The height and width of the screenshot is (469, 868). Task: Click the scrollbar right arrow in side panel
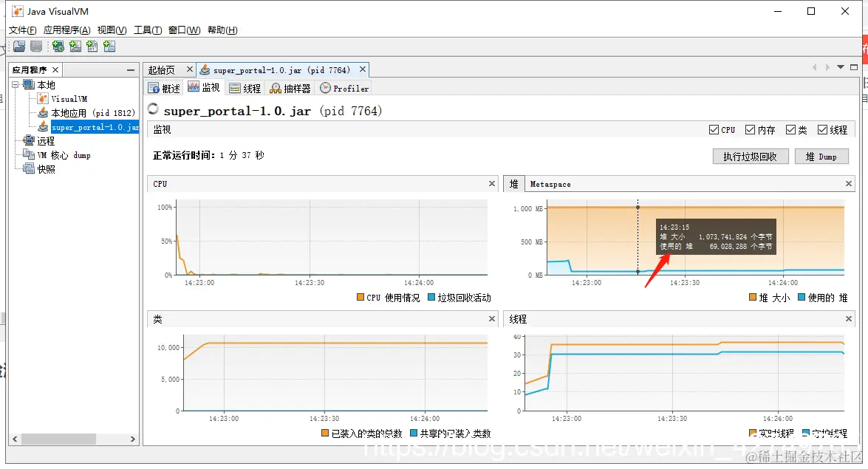tap(132, 439)
